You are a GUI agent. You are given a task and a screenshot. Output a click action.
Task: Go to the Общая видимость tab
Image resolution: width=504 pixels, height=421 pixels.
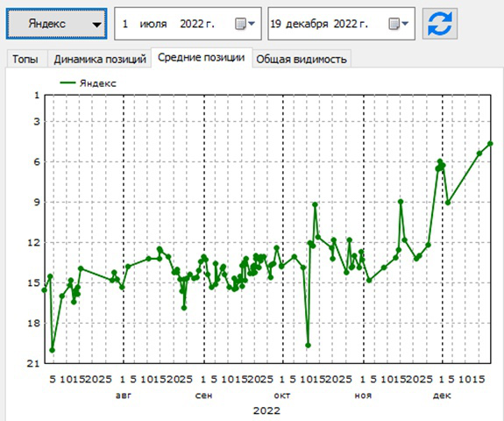tap(302, 59)
